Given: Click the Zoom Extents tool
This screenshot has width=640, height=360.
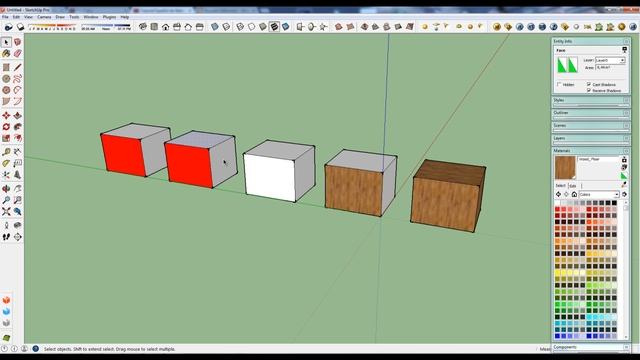Looking at the screenshot, I should pyautogui.click(x=6, y=211).
